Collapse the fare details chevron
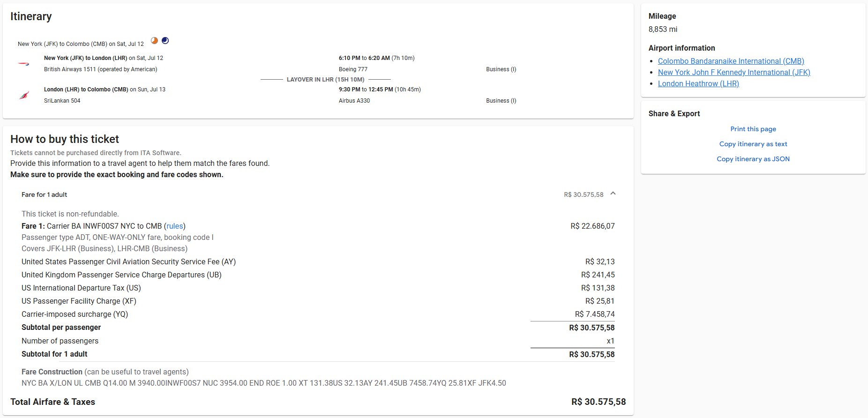868x418 pixels. tap(613, 194)
